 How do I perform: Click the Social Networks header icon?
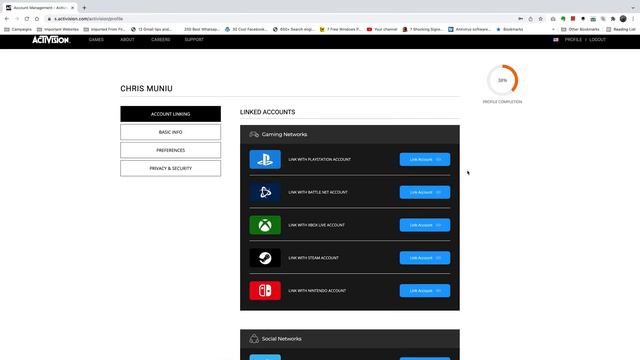click(x=254, y=338)
